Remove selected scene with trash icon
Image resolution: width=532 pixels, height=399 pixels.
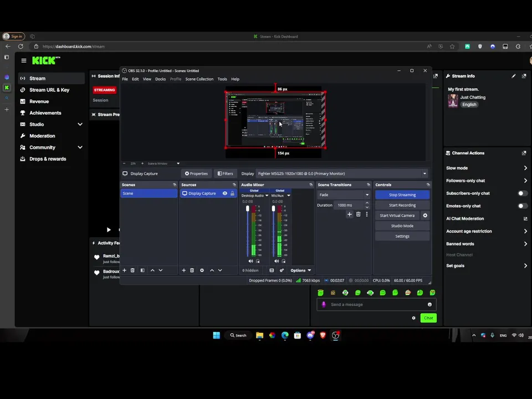click(x=132, y=270)
